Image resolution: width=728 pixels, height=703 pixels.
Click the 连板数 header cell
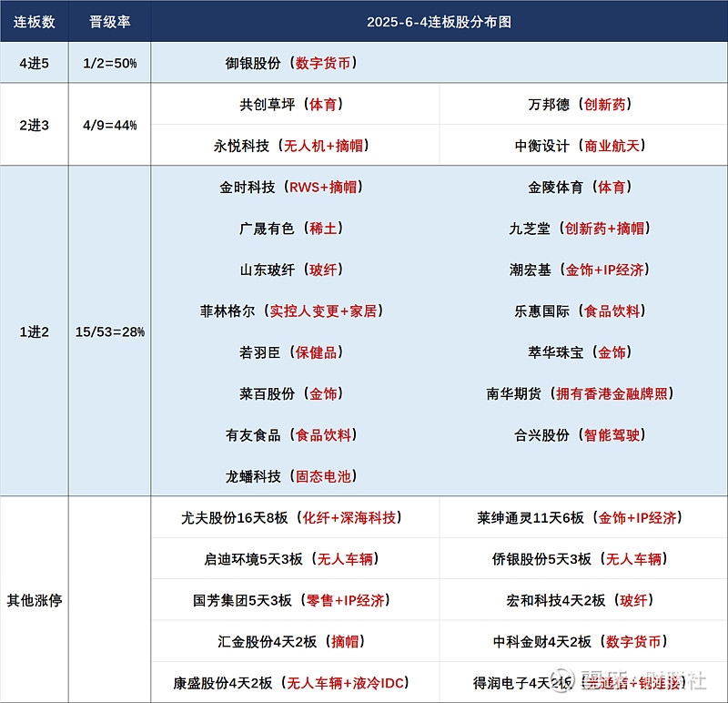pos(34,22)
